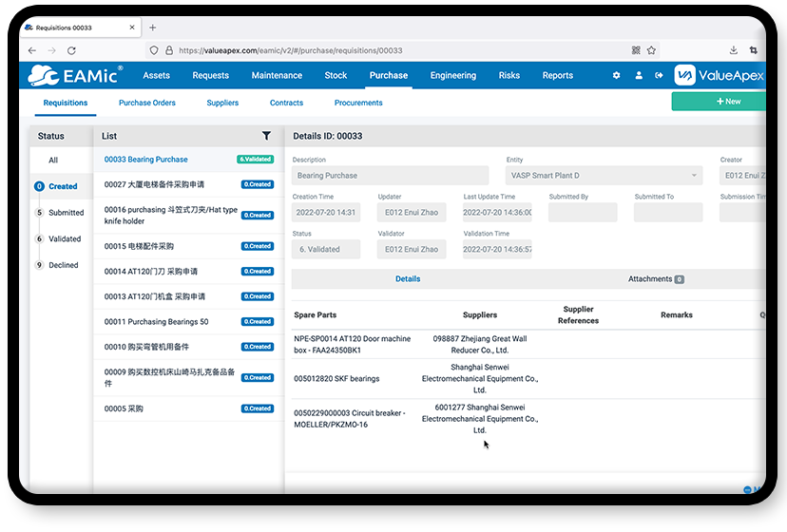Click the Description field Bearing Purchase
The width and height of the screenshot is (787, 532).
[x=390, y=176]
